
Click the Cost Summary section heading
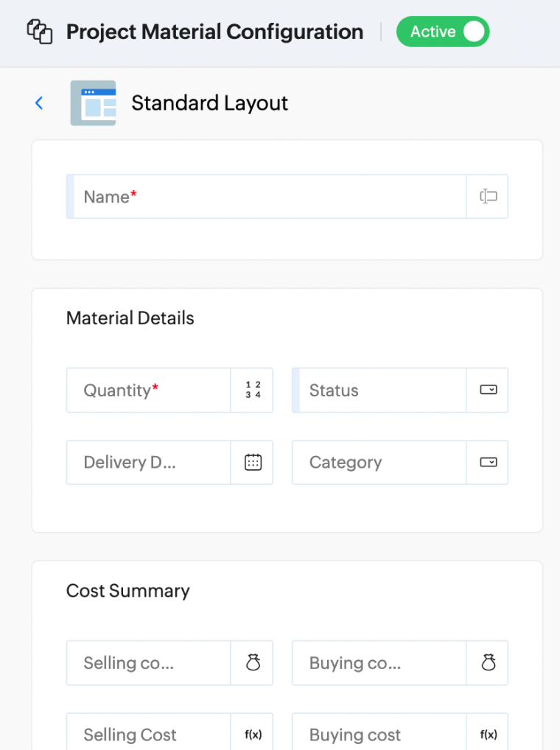(127, 590)
